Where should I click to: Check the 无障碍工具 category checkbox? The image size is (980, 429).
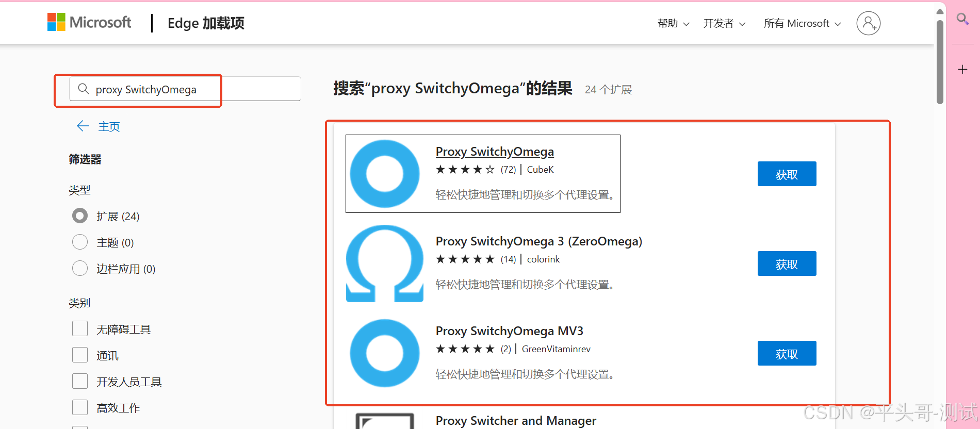(x=80, y=328)
